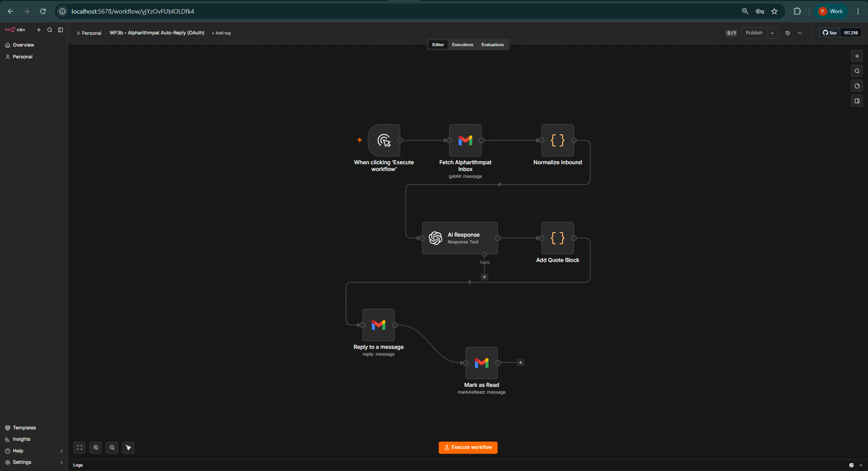Click the browser address bar URL
868x471 pixels.
pyautogui.click(x=133, y=11)
